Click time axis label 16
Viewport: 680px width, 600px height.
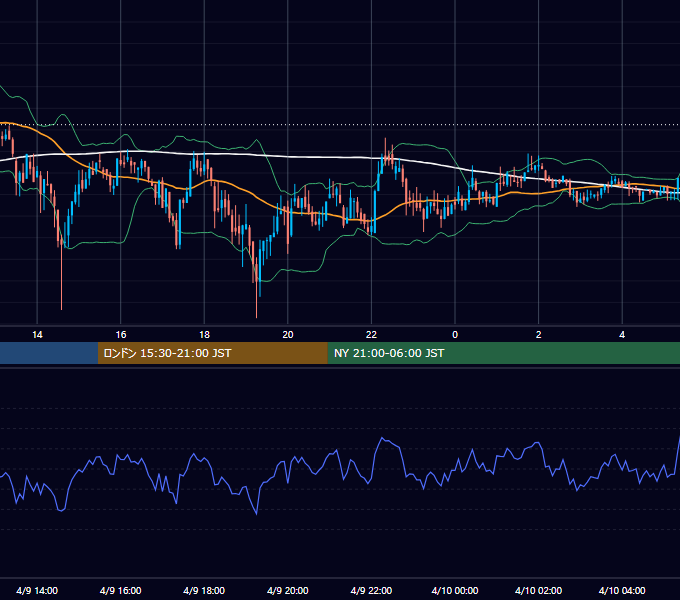tap(121, 335)
